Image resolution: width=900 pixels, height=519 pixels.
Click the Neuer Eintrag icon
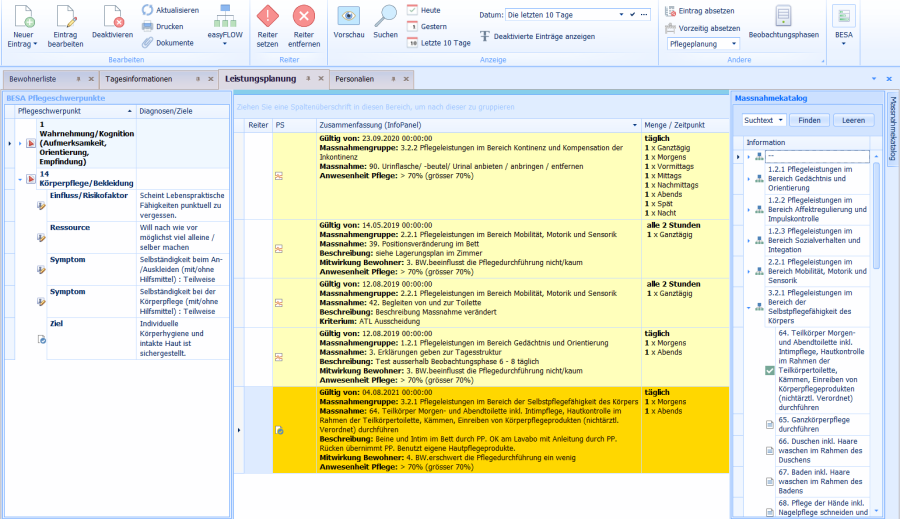click(23, 17)
